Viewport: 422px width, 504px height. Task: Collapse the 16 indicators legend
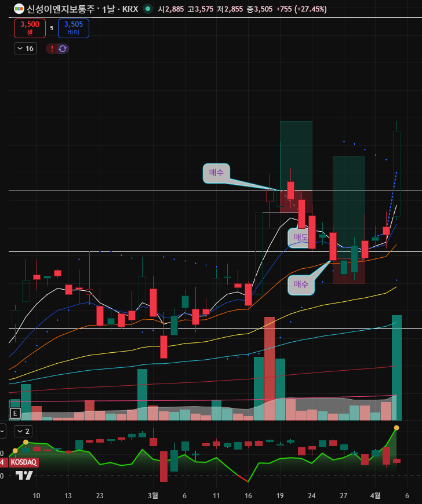point(25,49)
